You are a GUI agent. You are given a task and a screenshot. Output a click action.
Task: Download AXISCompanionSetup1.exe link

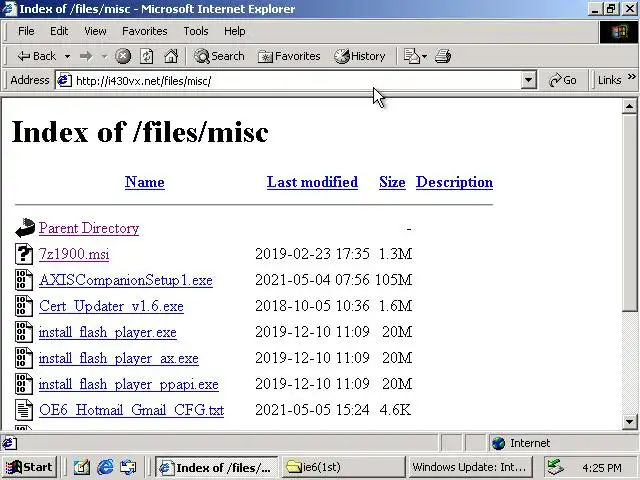coord(126,280)
